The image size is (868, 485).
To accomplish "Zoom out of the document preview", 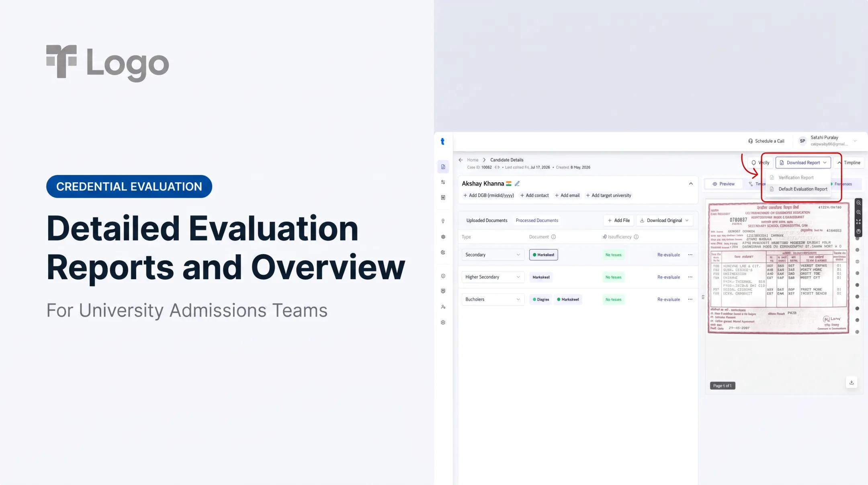I will pyautogui.click(x=858, y=203).
